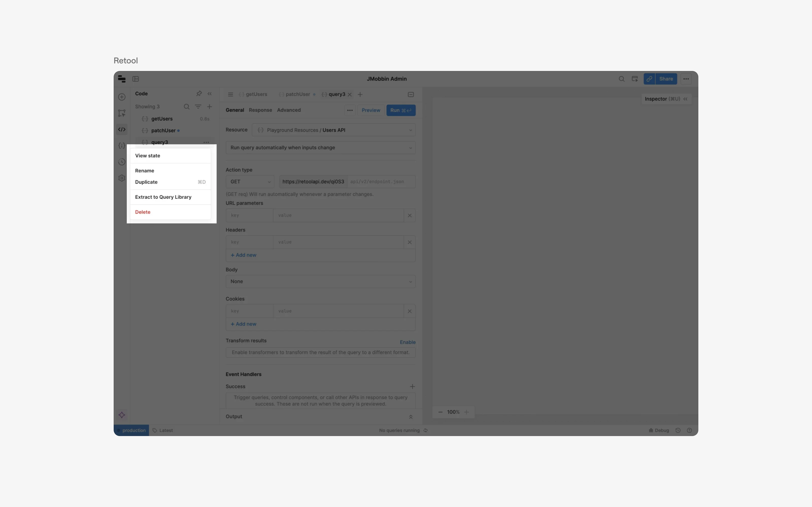
Task: Open the Run query automatically dropdown
Action: [320, 148]
